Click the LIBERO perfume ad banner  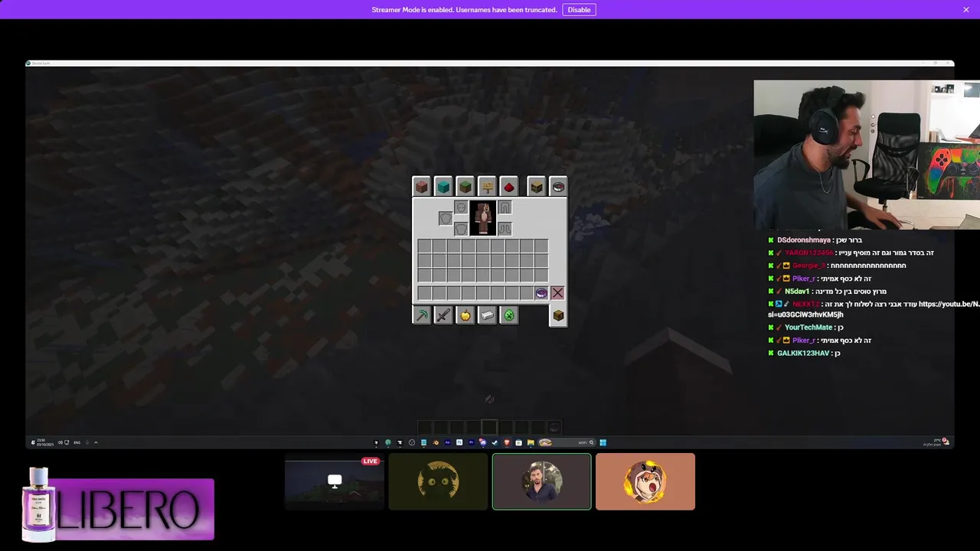point(119,507)
